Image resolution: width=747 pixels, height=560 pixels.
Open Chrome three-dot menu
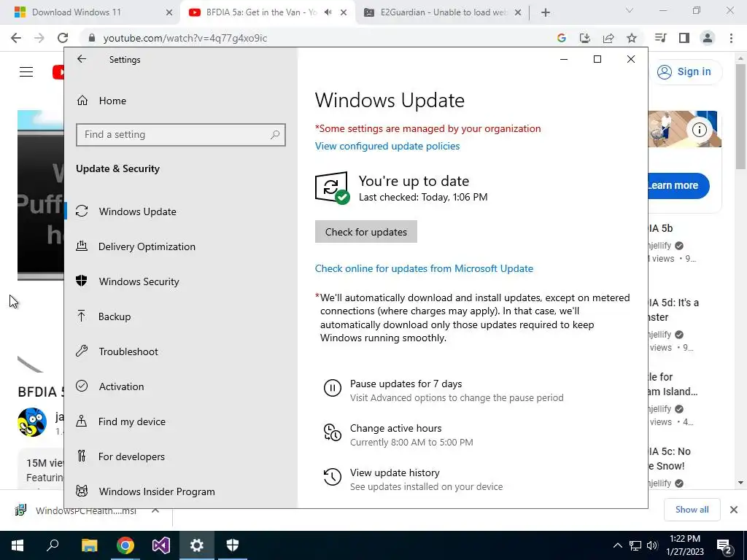[731, 38]
